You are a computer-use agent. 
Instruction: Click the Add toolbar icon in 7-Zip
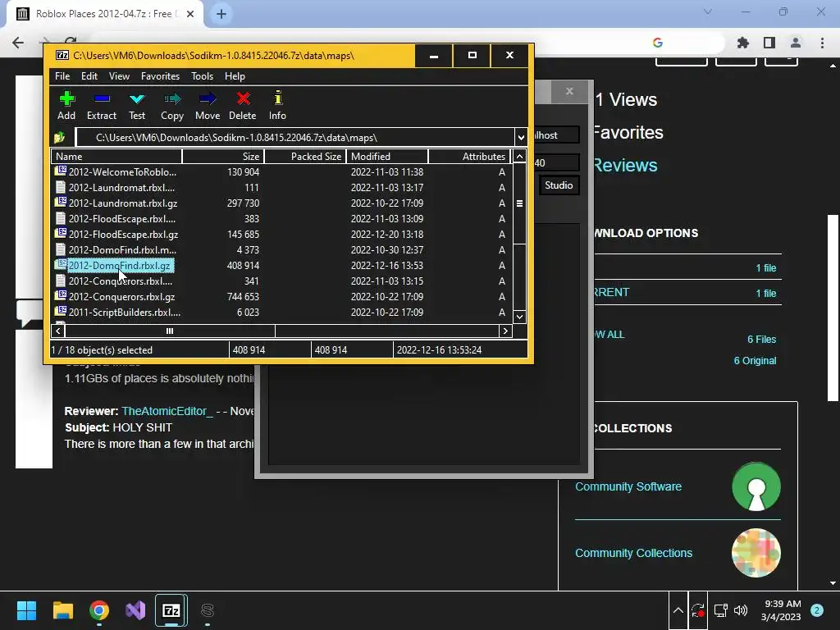66,106
